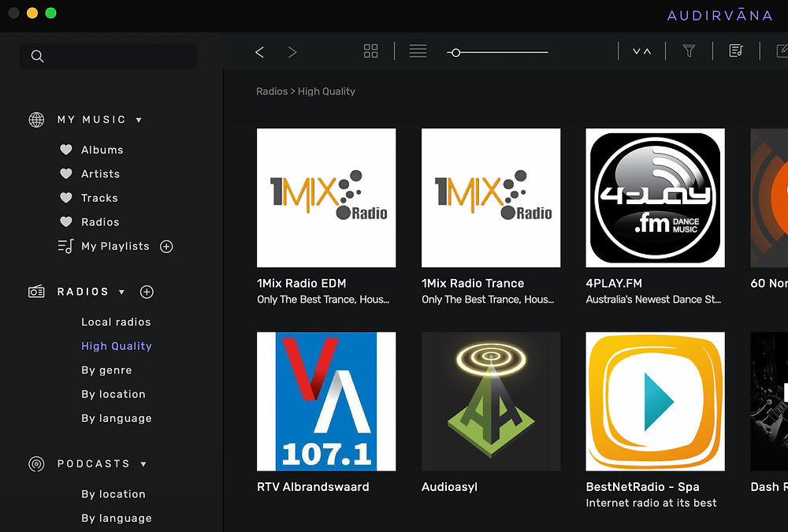The width and height of the screenshot is (788, 532).
Task: Select High Quality radios
Action: click(x=117, y=347)
